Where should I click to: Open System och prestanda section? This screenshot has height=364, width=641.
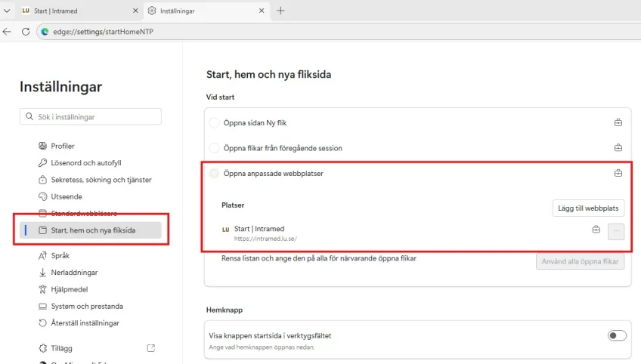pyautogui.click(x=87, y=306)
